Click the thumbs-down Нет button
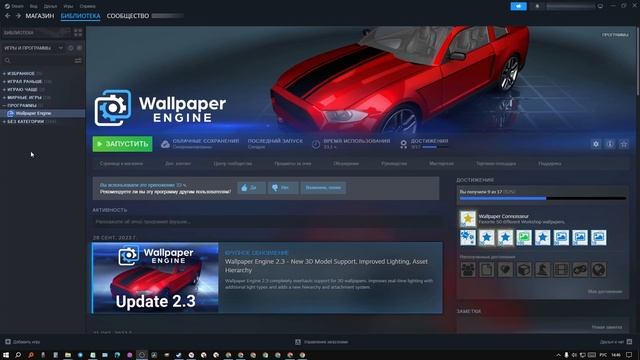The width and height of the screenshot is (640, 360). [x=282, y=188]
